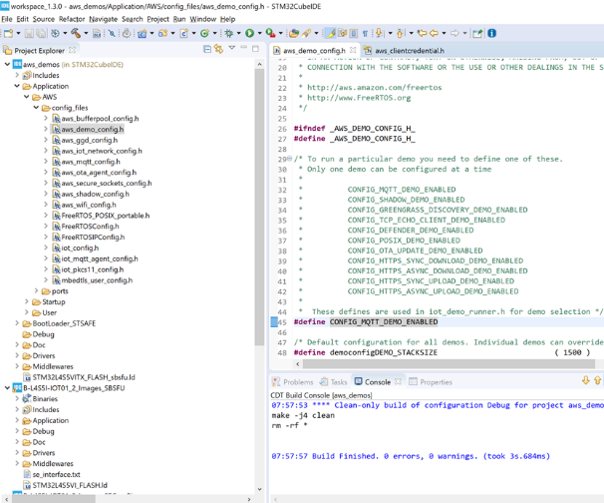Click the Project Explorer vertical scrollbar

coord(259,208)
